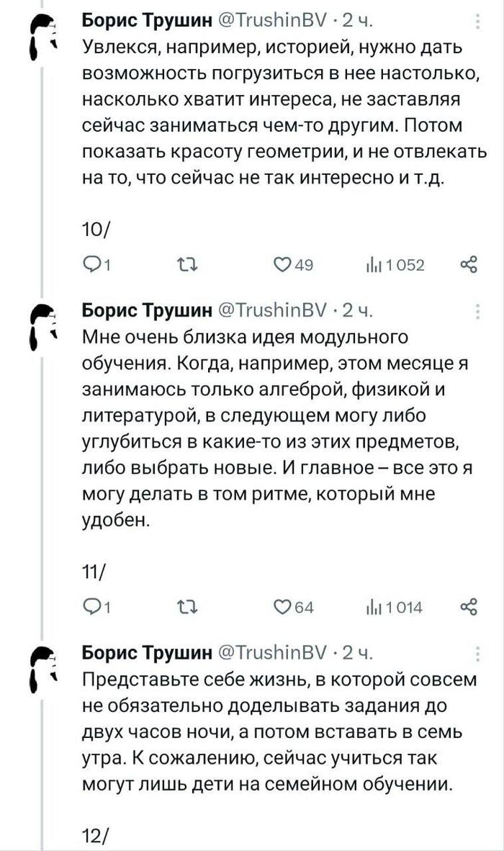Reply to the tweet with 49 likes
Screen dimensions: 504x851
(94, 265)
